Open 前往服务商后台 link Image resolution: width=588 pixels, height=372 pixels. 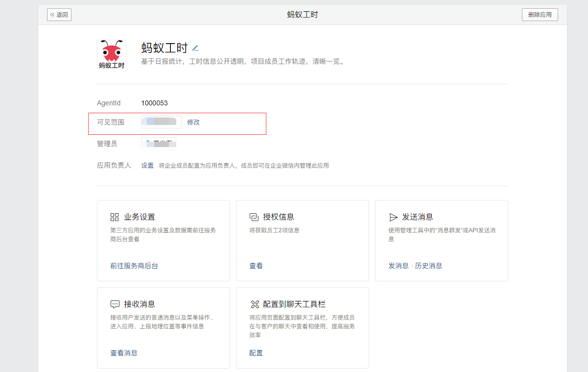tap(134, 266)
